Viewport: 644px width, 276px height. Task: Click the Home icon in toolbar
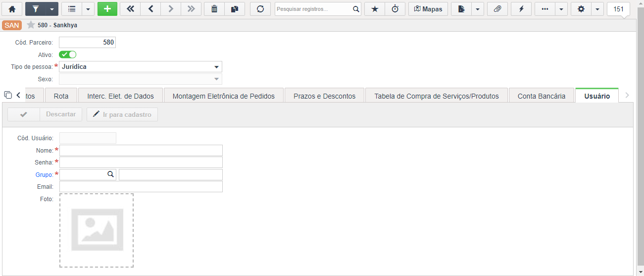pos(12,9)
